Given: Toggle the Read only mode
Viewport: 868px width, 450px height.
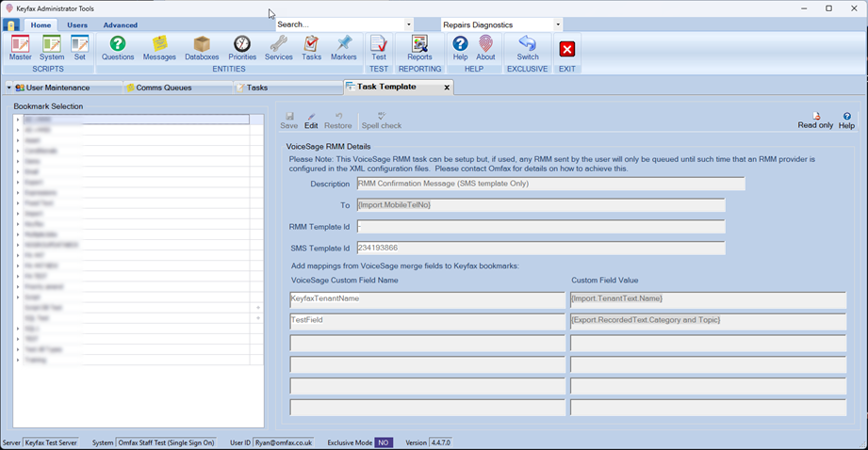Looking at the screenshot, I should tap(815, 120).
